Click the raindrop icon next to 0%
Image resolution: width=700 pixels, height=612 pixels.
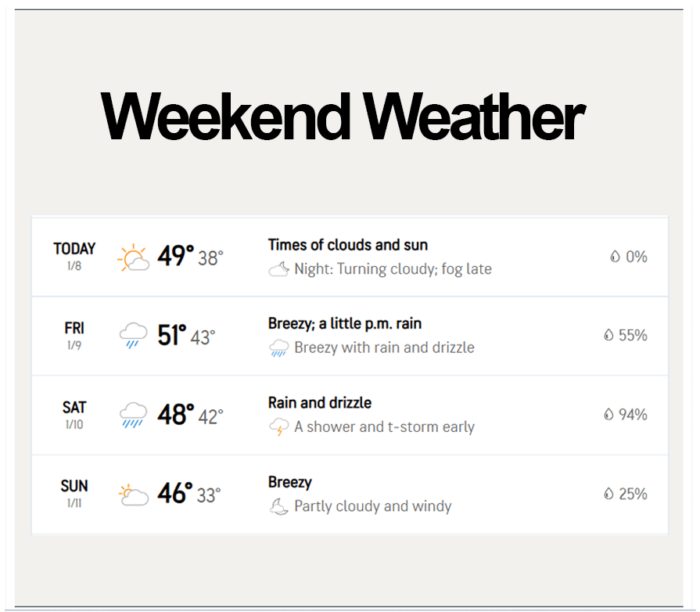click(x=615, y=257)
